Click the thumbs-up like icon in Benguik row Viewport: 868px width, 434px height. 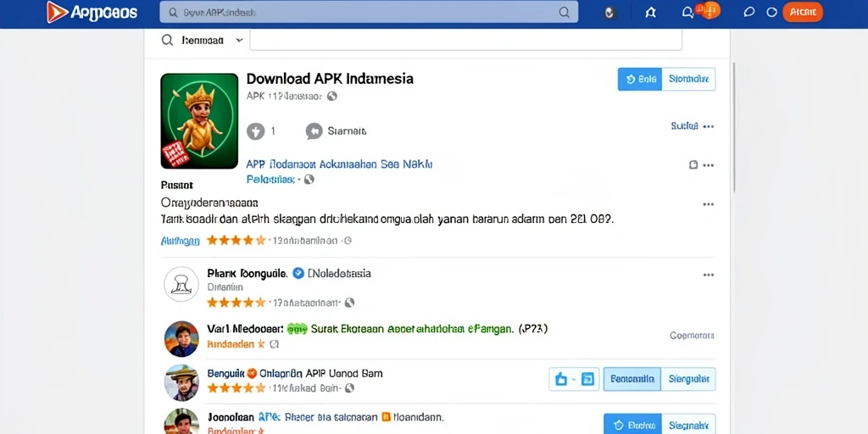click(x=561, y=379)
